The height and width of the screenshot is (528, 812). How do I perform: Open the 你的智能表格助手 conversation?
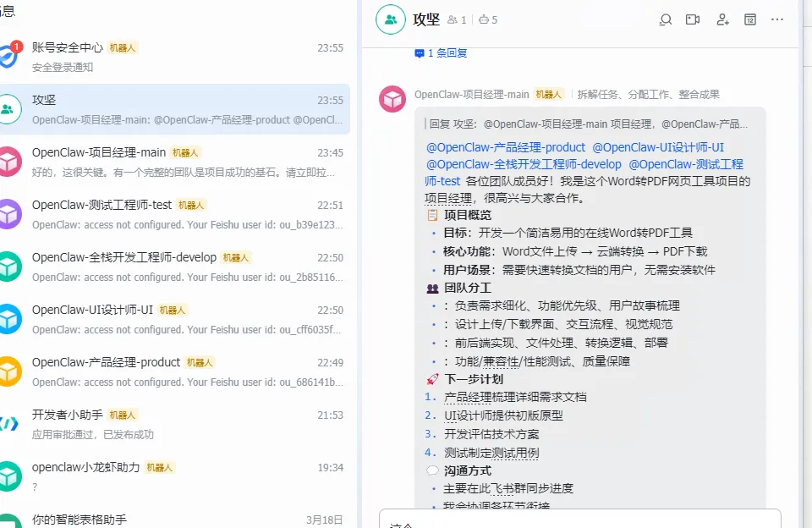175,518
